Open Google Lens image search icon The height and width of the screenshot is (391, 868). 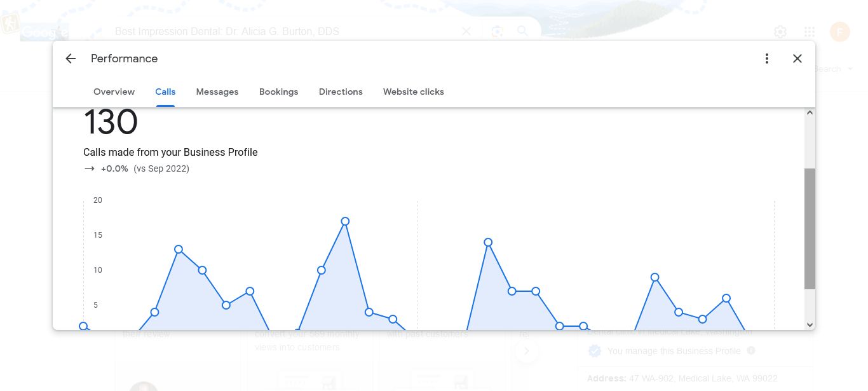[x=497, y=31]
